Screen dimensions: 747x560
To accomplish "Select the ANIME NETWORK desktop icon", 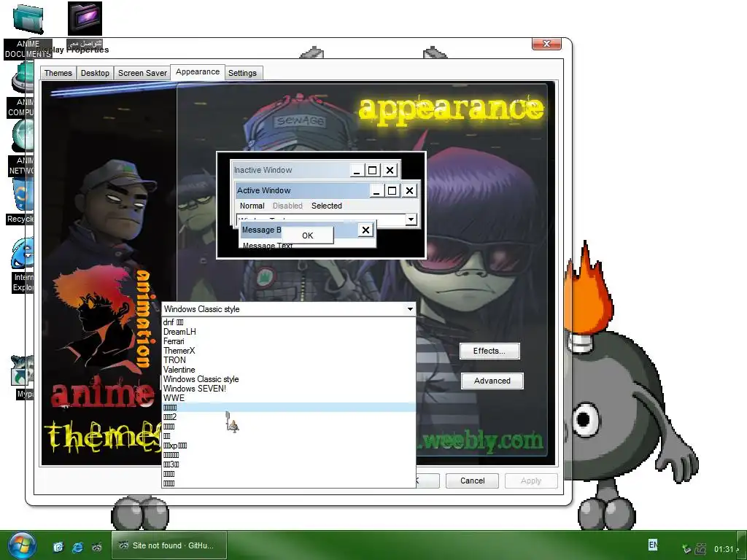I will tap(23, 136).
